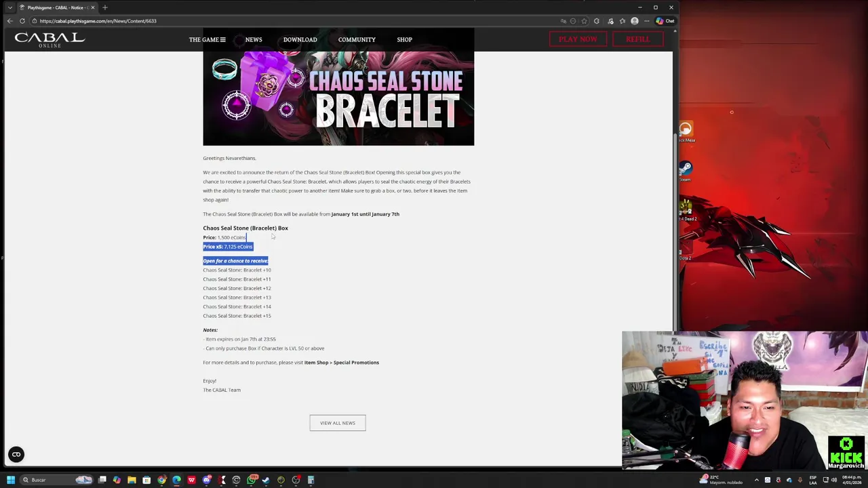Open THE GAME hamburger menu
Screen dimensions: 868x488
coord(207,39)
